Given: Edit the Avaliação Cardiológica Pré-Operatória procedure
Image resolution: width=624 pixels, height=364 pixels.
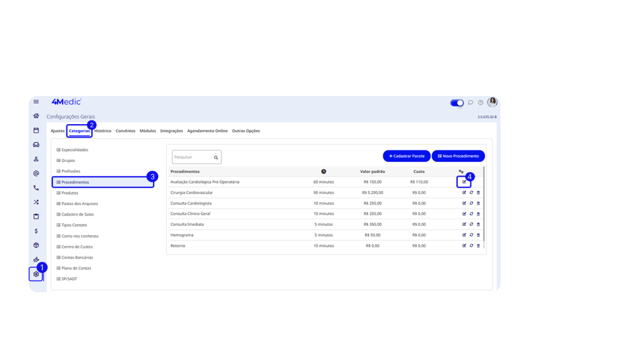Looking at the screenshot, I should tap(464, 182).
